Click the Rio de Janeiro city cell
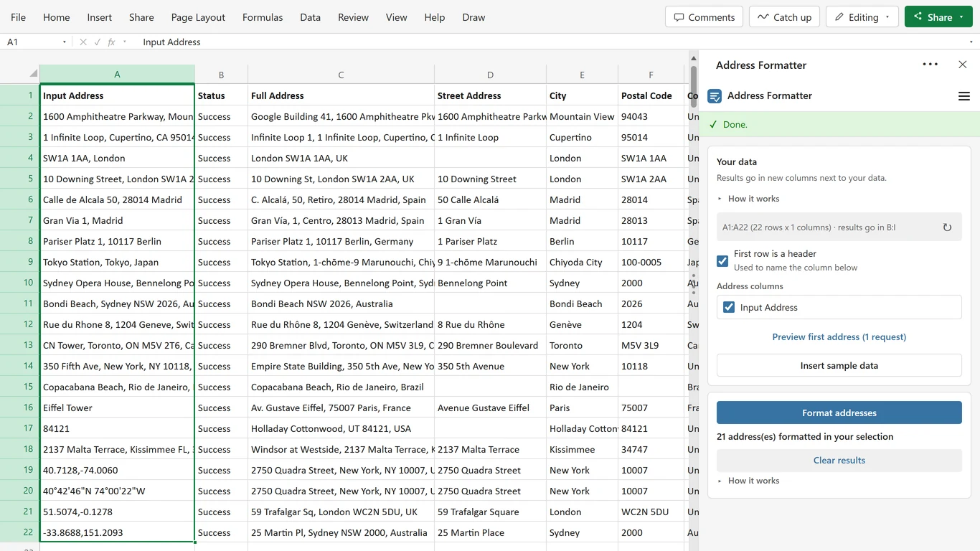This screenshot has height=551, width=980. (582, 387)
